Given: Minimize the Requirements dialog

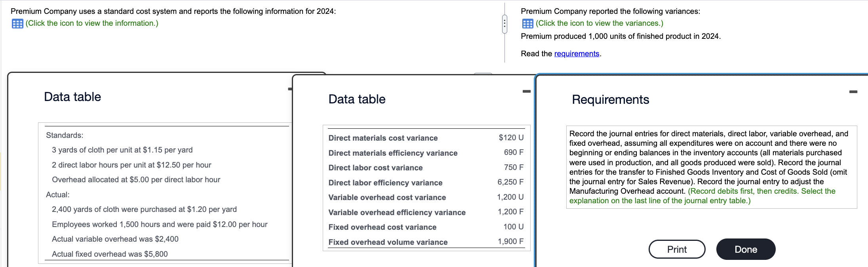Looking at the screenshot, I should 853,92.
